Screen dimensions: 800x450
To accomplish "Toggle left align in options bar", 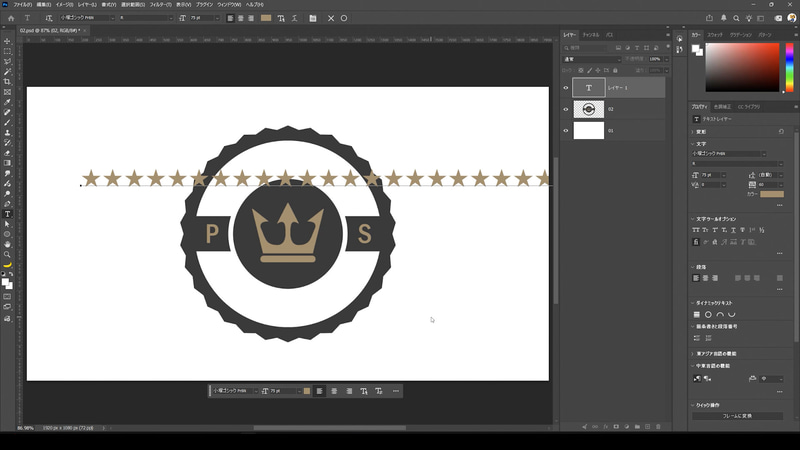I will (230, 18).
